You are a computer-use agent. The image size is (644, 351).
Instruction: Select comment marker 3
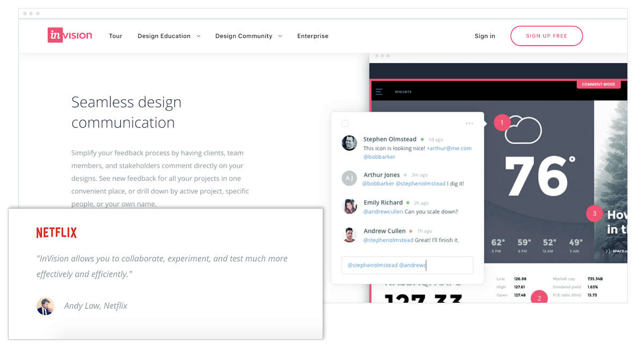point(594,214)
